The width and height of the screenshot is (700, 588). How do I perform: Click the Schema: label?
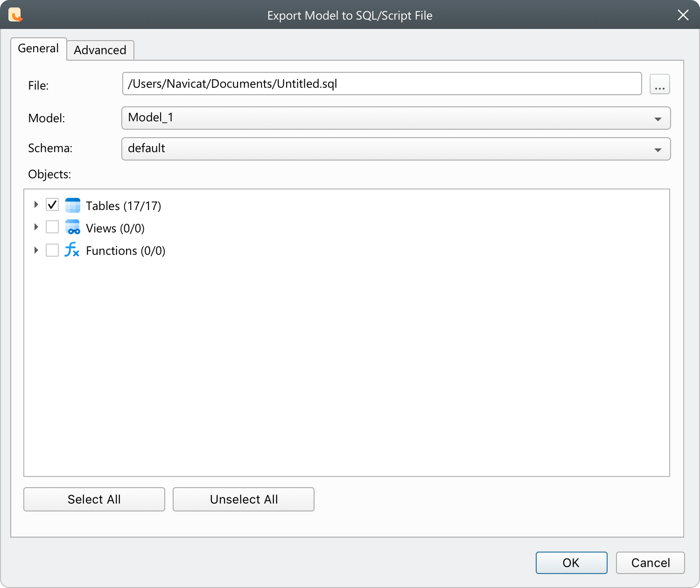pyautogui.click(x=50, y=148)
